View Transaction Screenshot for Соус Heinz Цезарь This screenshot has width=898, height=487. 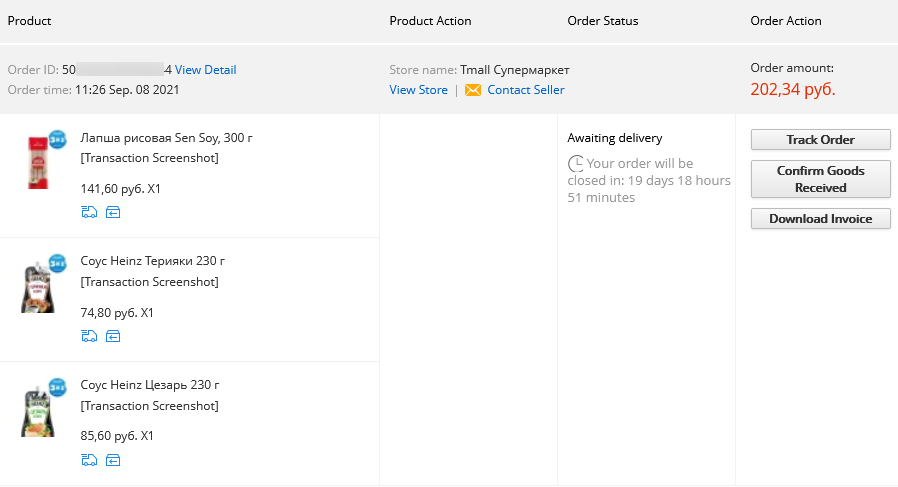click(x=149, y=406)
